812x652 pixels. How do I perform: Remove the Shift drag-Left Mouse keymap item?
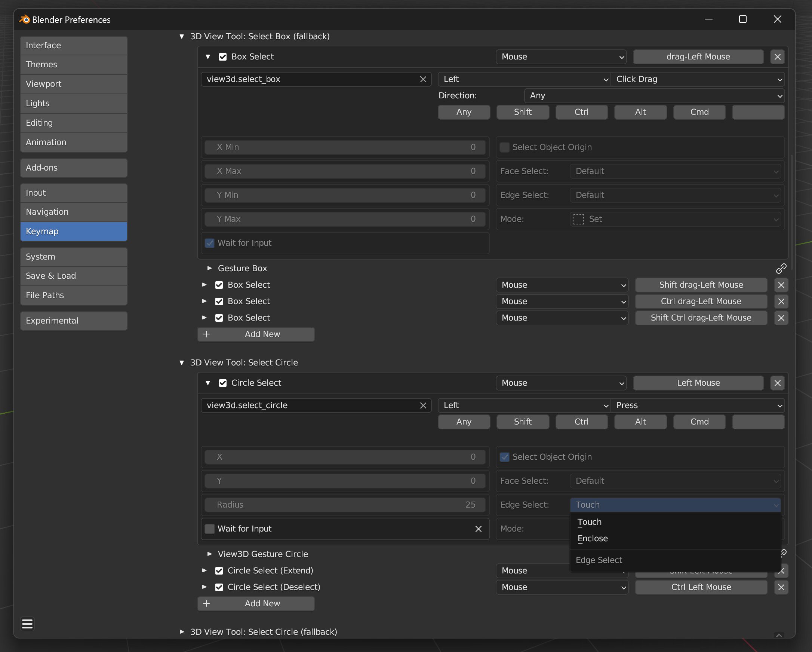pyautogui.click(x=781, y=285)
